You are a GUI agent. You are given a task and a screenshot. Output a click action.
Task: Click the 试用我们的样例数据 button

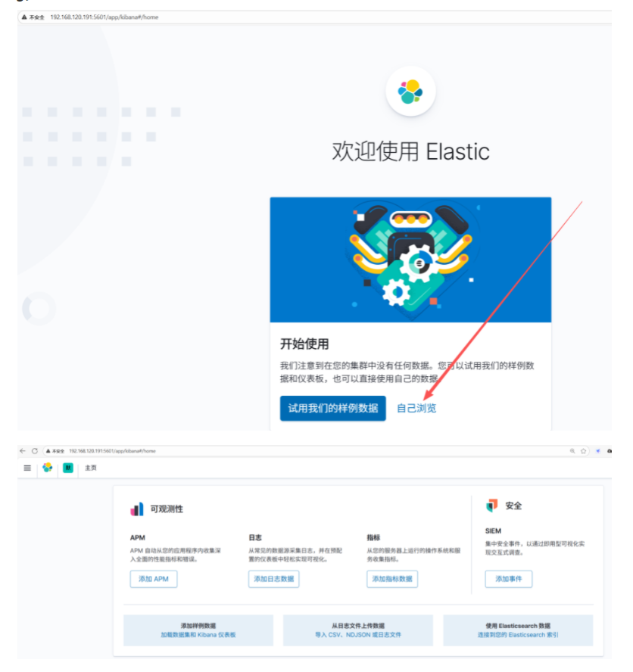[333, 408]
